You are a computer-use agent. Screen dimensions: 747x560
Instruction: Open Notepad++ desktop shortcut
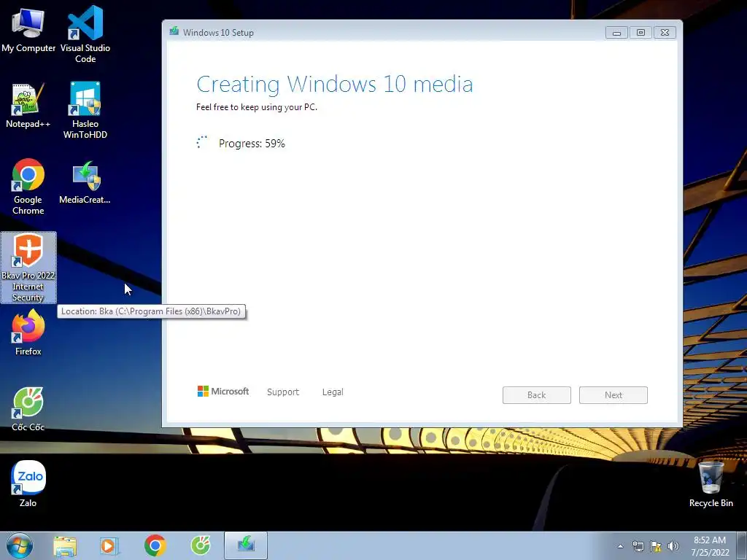[28, 105]
